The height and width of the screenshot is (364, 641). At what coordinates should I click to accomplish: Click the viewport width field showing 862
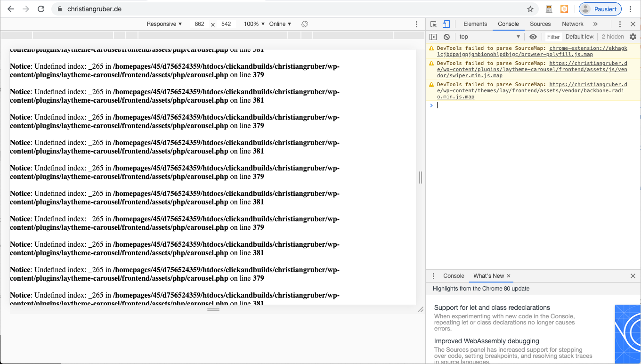200,24
